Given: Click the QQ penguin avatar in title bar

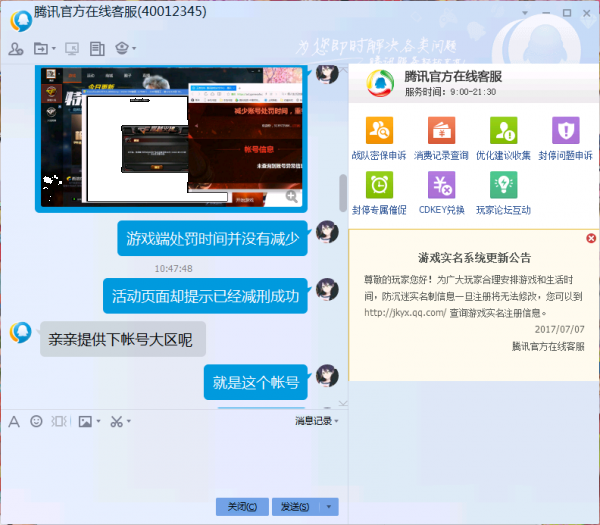Looking at the screenshot, I should [x=21, y=21].
